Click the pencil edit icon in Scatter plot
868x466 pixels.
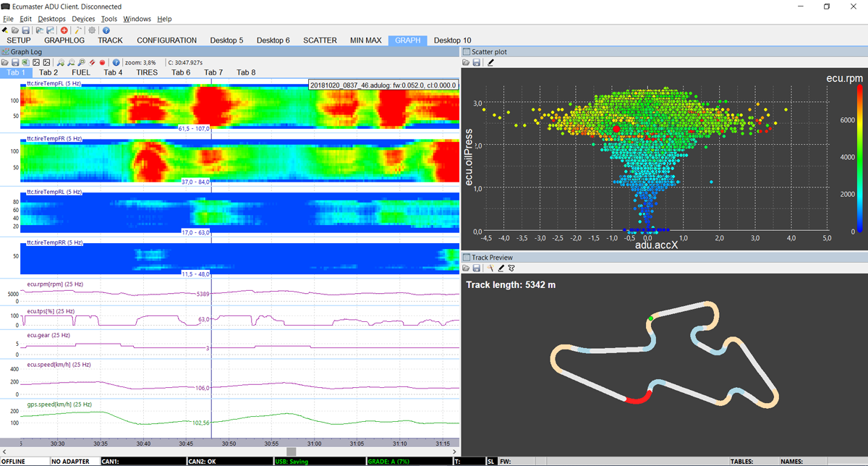point(490,63)
